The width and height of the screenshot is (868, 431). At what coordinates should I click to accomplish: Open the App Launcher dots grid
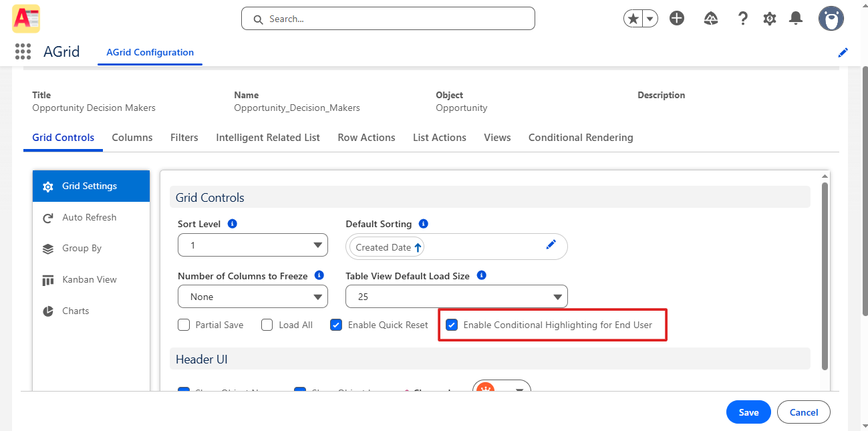tap(23, 51)
